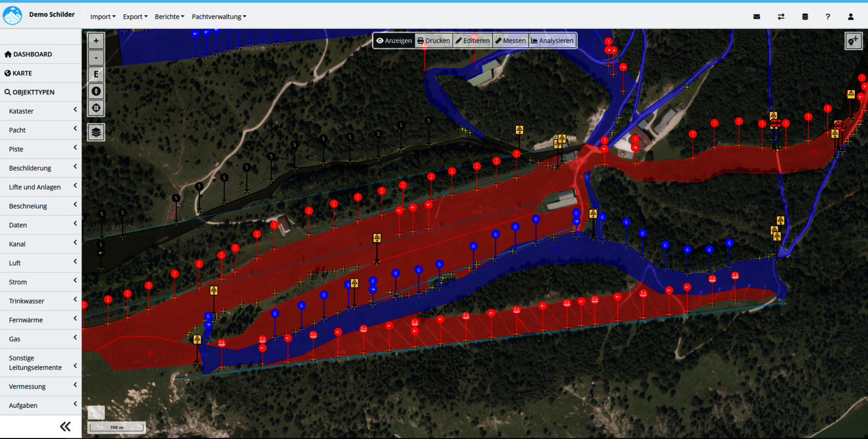
Task: Expand the Beschneiung category
Action: 41,206
